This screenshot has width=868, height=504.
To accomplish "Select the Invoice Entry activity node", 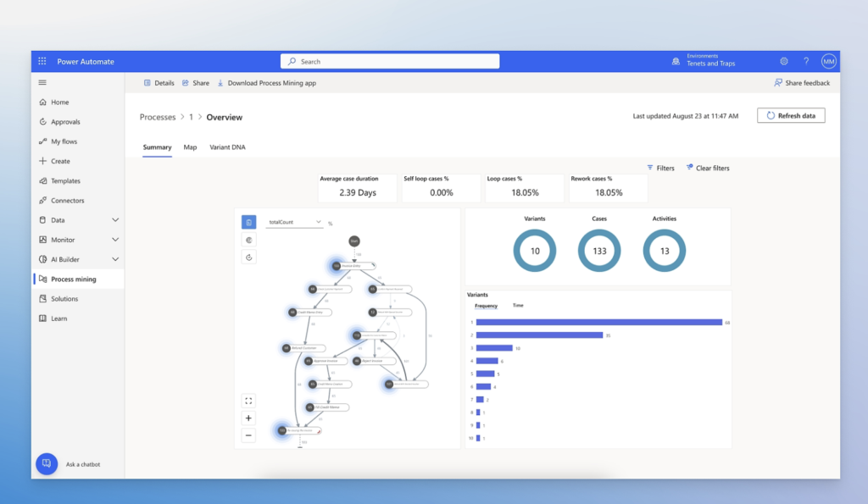I will [x=353, y=266].
